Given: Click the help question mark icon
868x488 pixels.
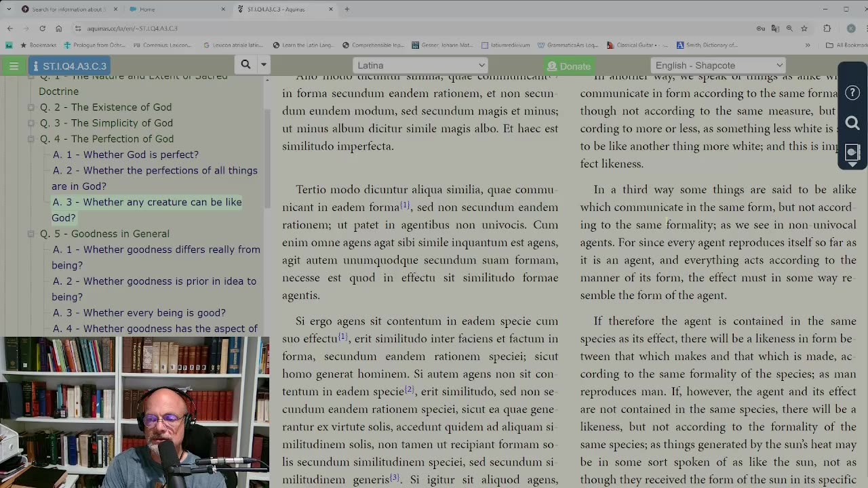Looking at the screenshot, I should [x=852, y=93].
